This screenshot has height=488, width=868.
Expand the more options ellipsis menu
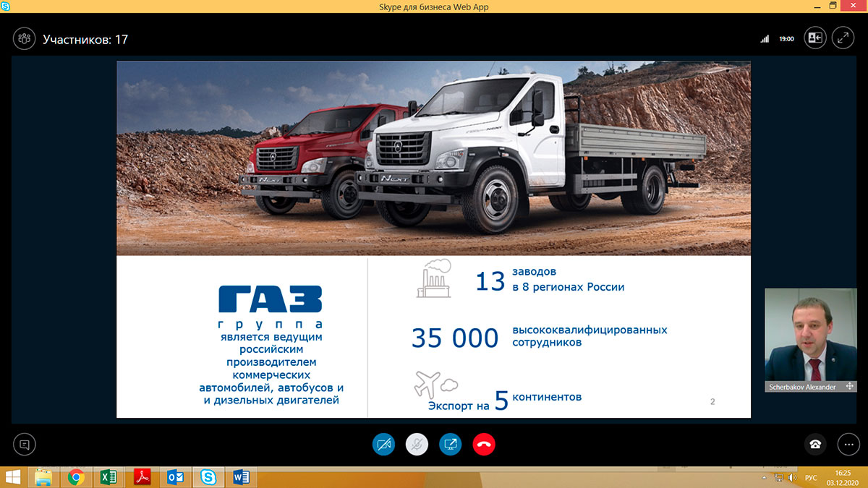(848, 444)
